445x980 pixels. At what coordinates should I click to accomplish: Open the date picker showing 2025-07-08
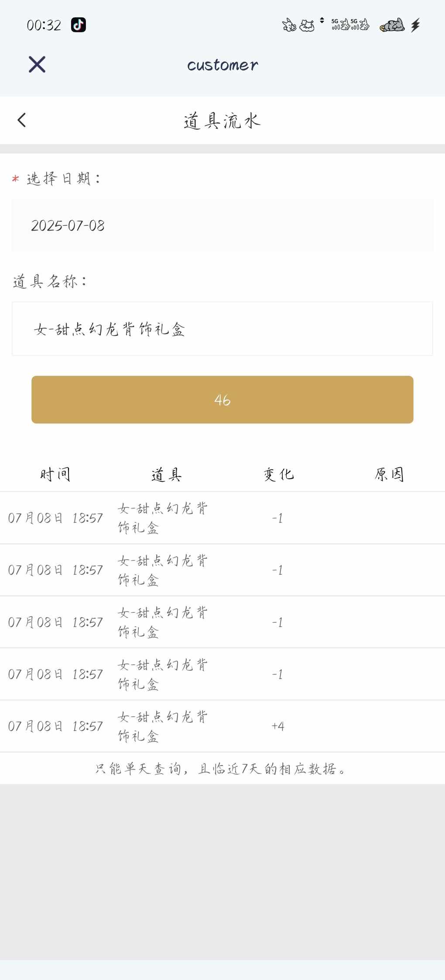(x=222, y=225)
